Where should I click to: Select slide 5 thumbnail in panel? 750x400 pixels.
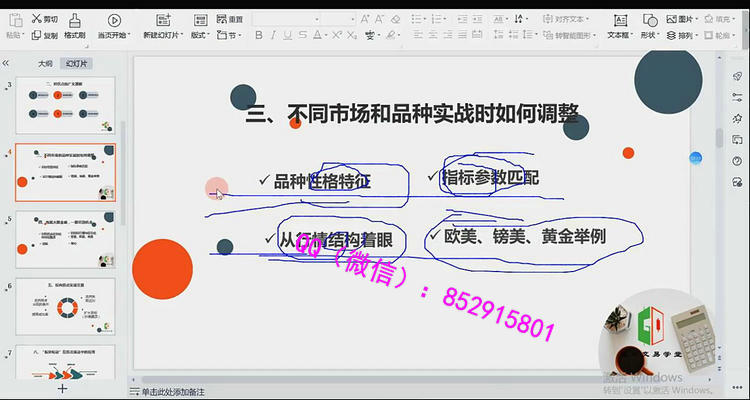coord(66,240)
